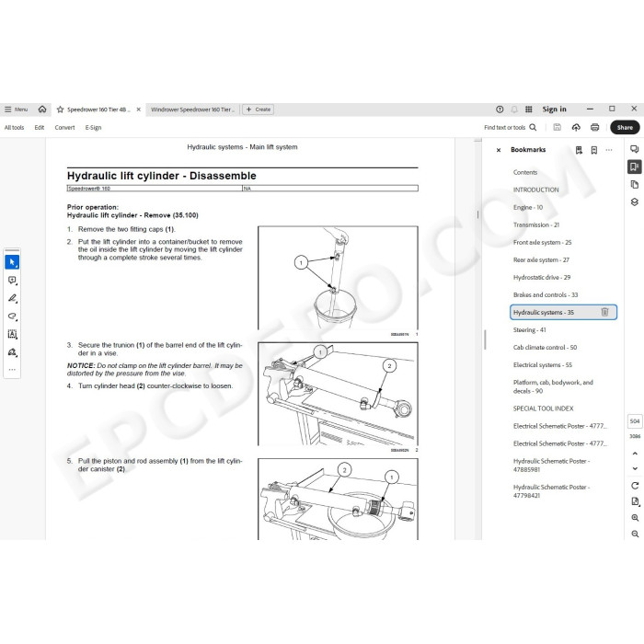The image size is (644, 644).
Task: Open the Steering - 41 bookmark
Action: click(529, 329)
